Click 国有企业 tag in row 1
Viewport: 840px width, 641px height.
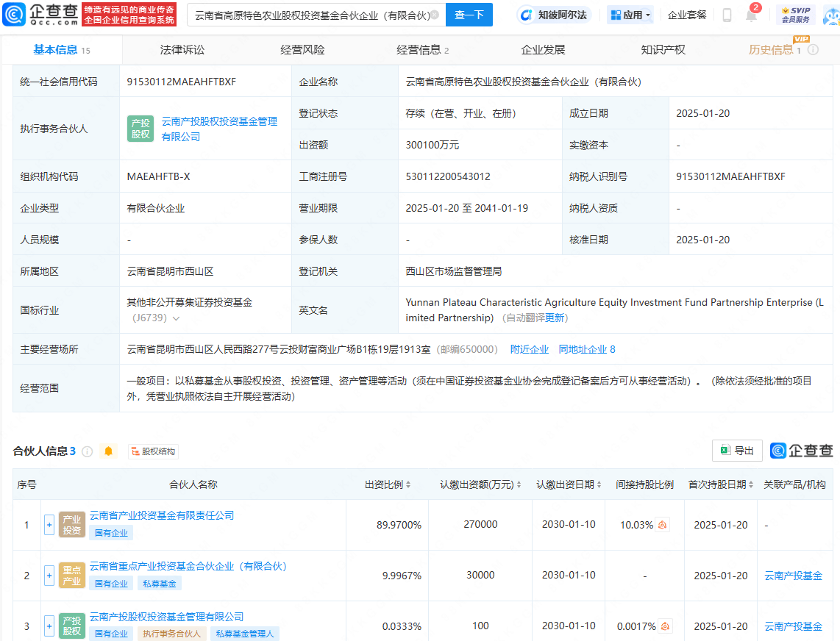(111, 533)
